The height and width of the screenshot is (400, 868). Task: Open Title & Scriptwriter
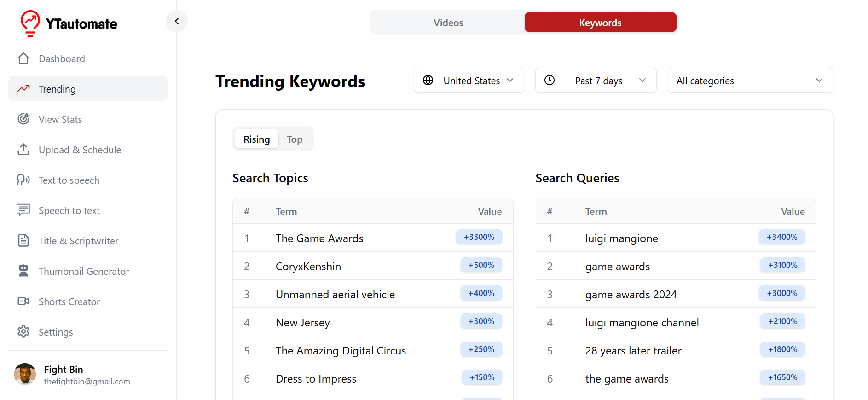click(x=88, y=241)
